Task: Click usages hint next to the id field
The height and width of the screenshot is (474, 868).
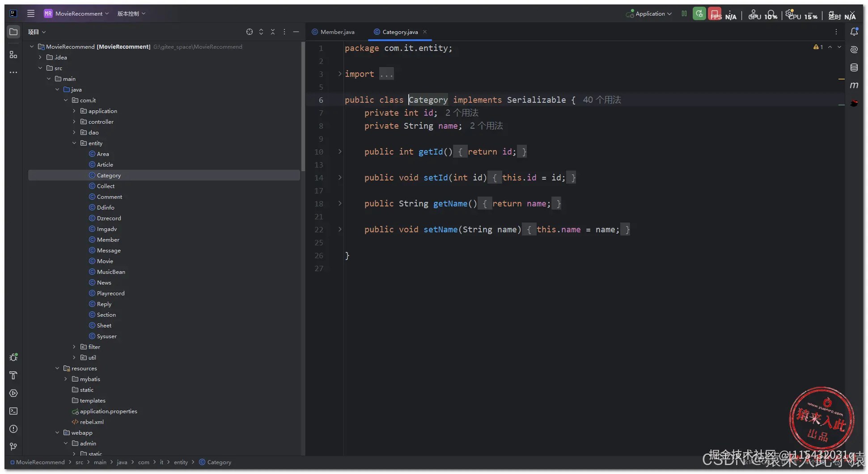Action: 462,113
